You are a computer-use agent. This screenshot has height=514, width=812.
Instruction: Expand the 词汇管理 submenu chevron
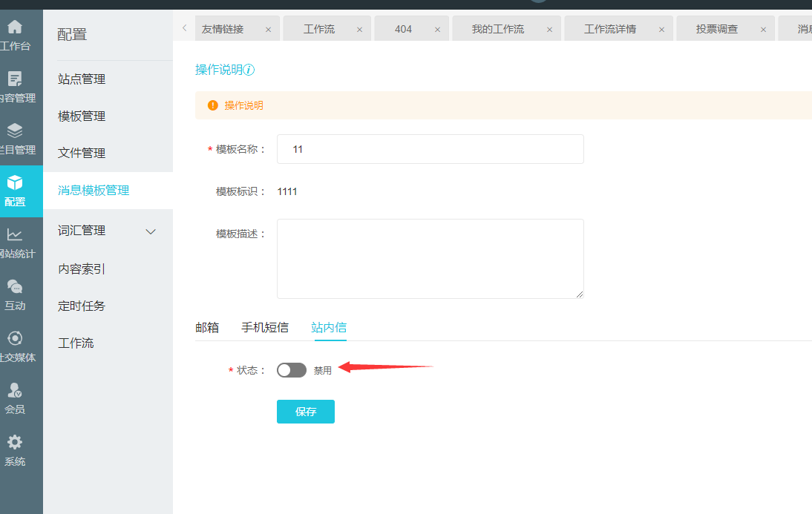(x=151, y=231)
